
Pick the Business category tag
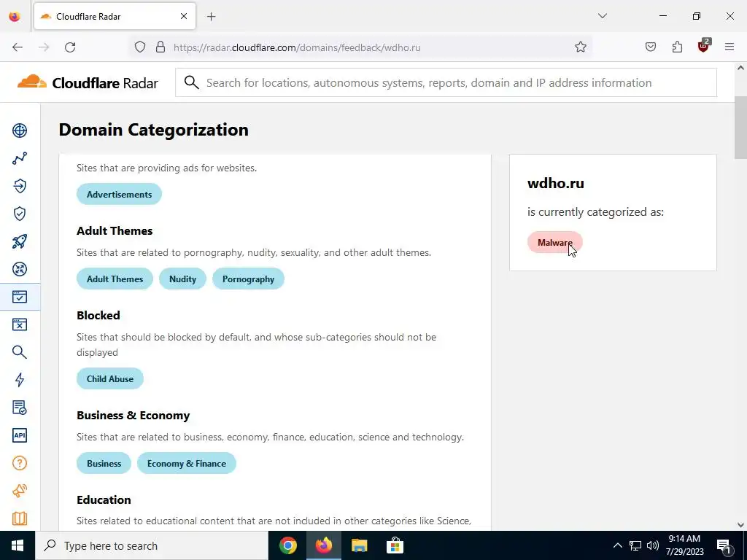point(104,463)
